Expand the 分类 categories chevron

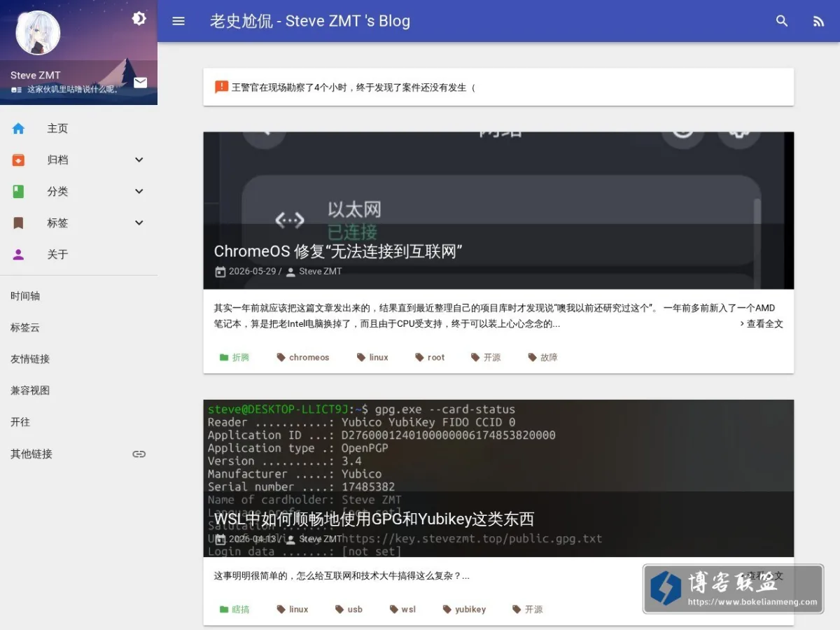click(139, 191)
